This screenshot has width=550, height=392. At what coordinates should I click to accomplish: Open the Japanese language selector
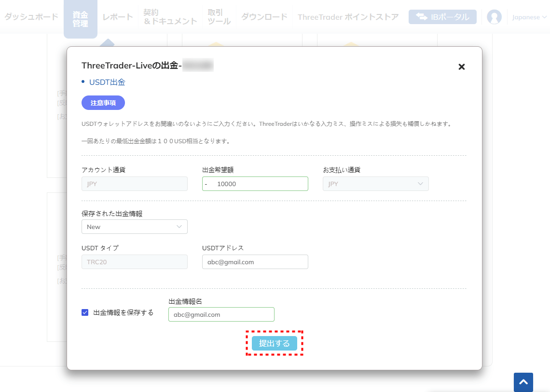pos(529,17)
